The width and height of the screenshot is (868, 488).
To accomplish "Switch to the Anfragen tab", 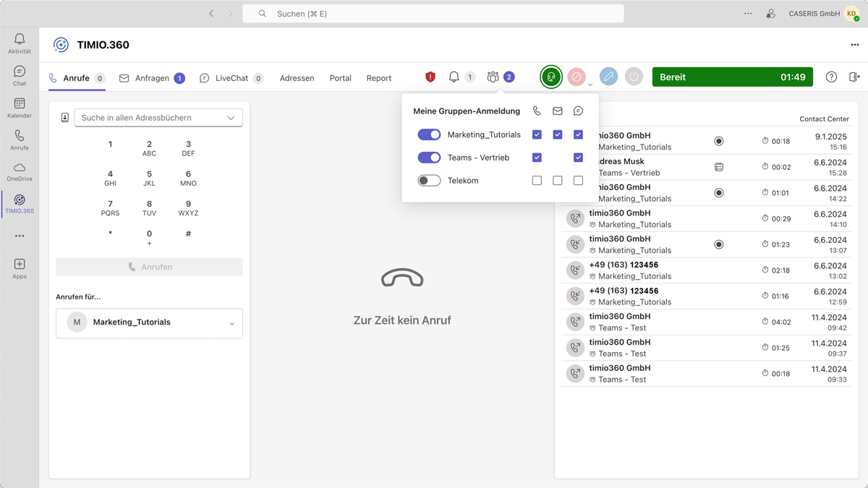I will [x=152, y=78].
